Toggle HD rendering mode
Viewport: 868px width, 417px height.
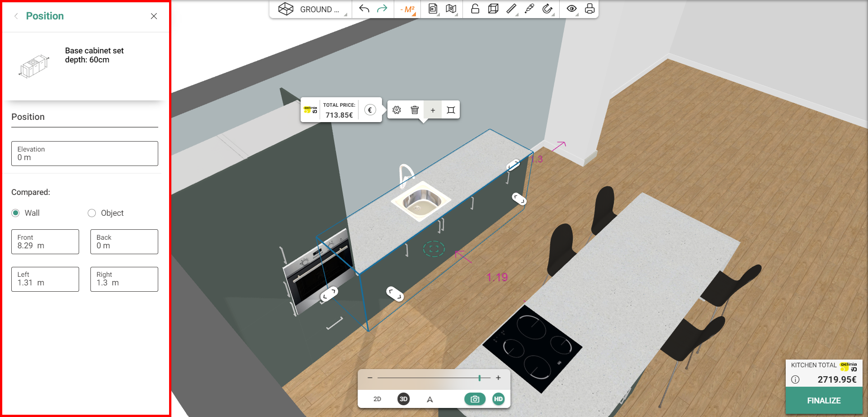498,399
